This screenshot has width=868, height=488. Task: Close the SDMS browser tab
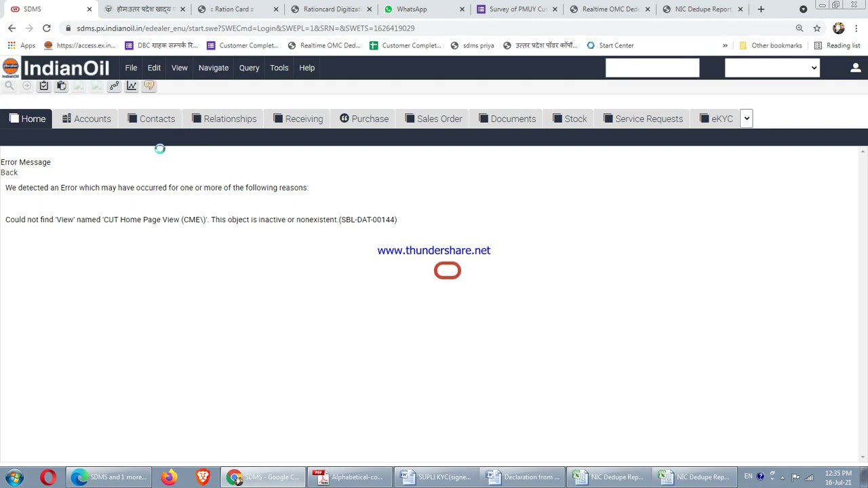point(89,9)
